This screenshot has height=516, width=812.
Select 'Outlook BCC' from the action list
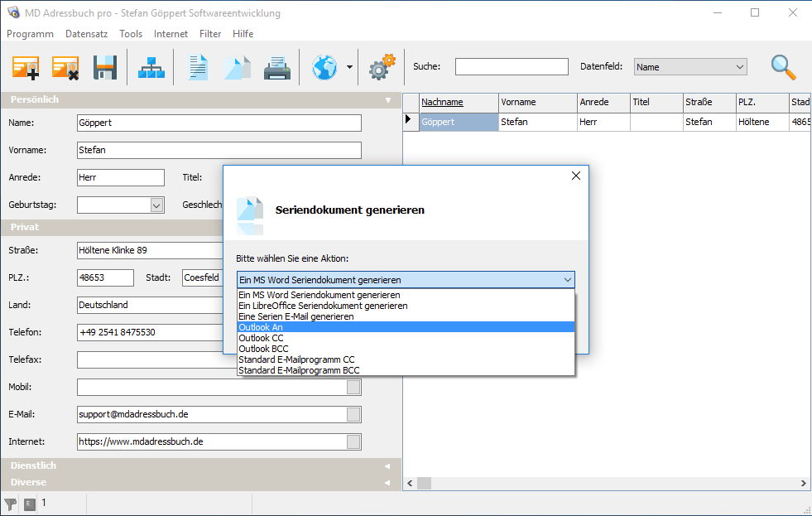click(x=263, y=349)
